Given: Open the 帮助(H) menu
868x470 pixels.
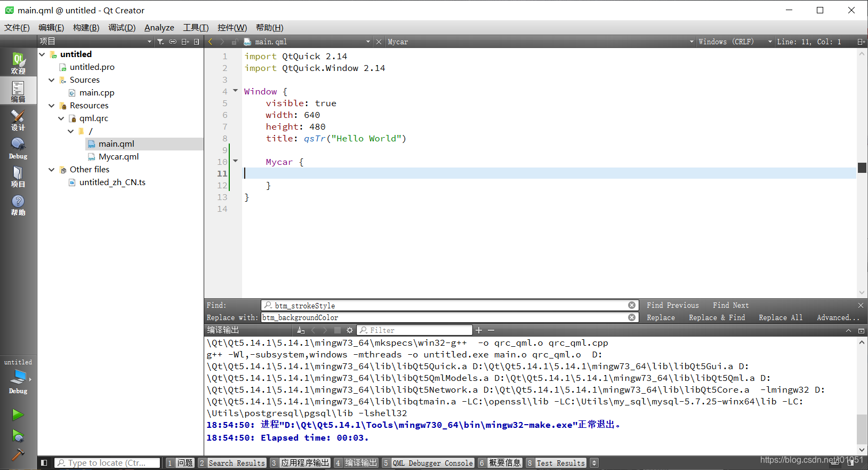Looking at the screenshot, I should click(269, 27).
